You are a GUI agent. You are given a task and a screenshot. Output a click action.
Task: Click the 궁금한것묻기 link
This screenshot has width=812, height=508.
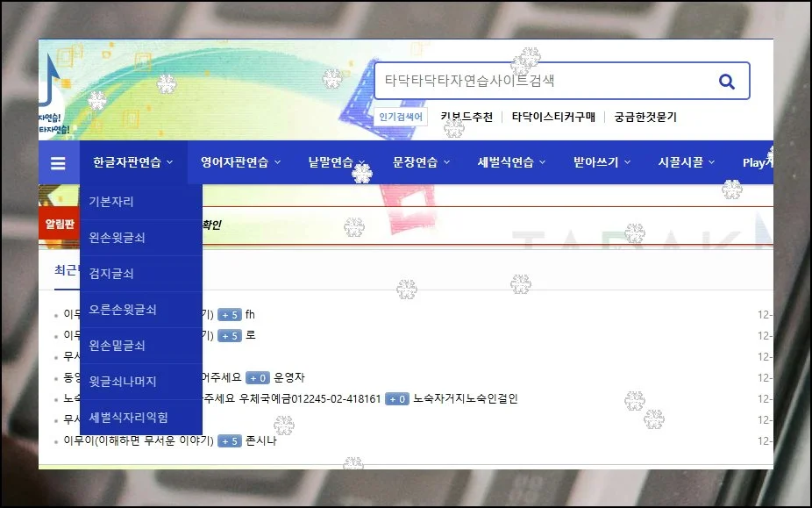click(x=645, y=117)
